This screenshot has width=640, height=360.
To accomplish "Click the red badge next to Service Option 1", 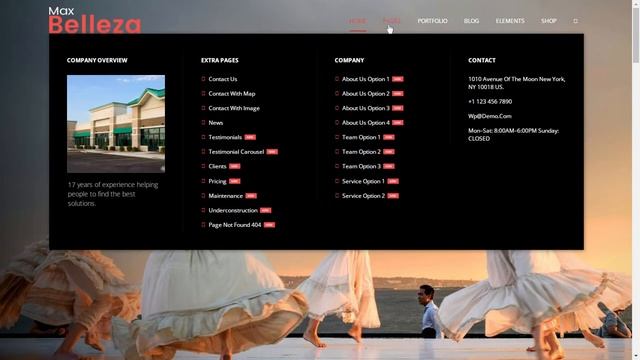I will tap(393, 181).
